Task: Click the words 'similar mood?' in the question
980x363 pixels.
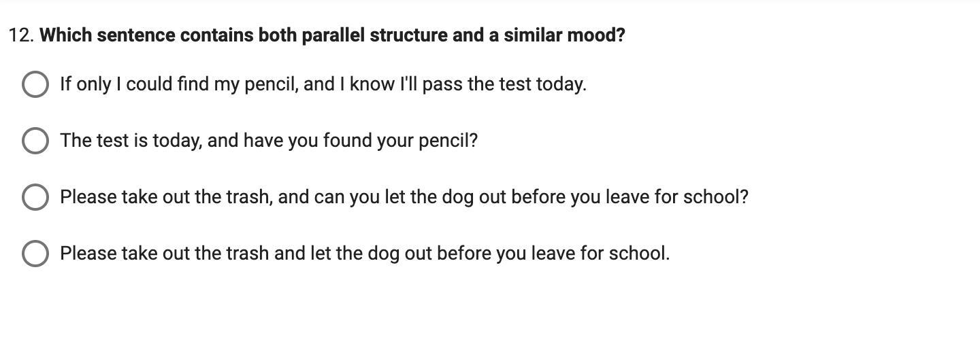Action: [564, 35]
